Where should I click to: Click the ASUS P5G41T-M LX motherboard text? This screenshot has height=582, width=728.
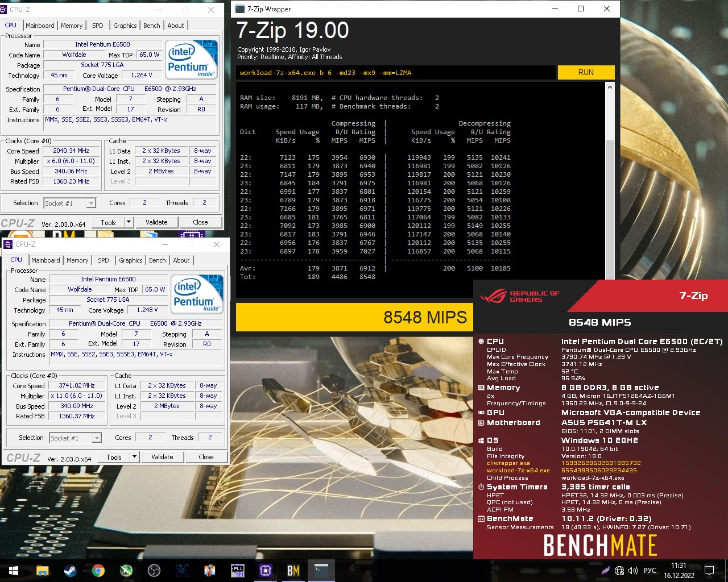pyautogui.click(x=604, y=422)
